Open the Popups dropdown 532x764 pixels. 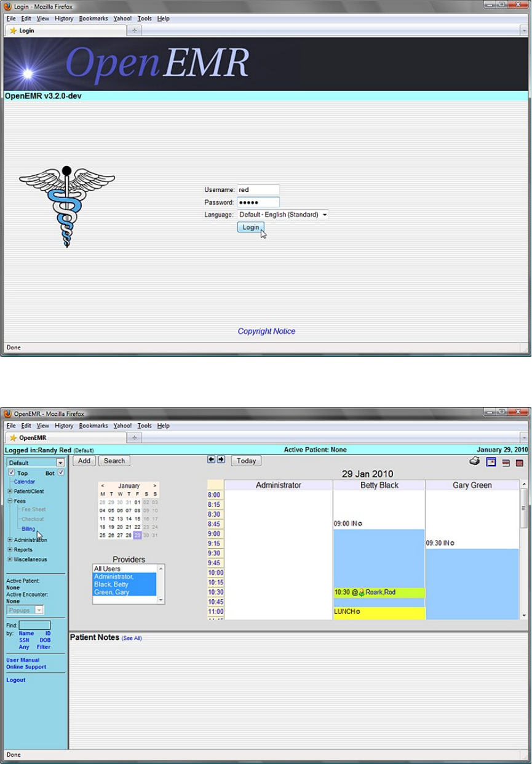pos(25,610)
